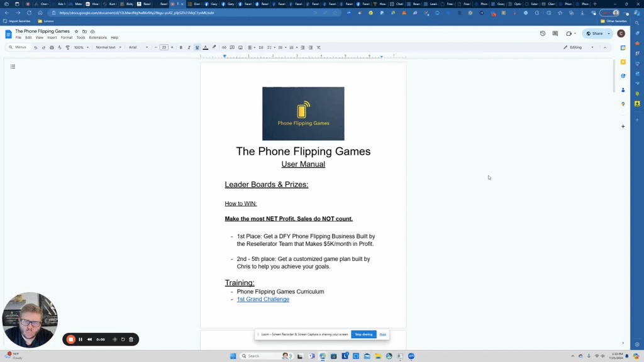The width and height of the screenshot is (644, 362).
Task: Toggle underline formatting
Action: coord(197,48)
